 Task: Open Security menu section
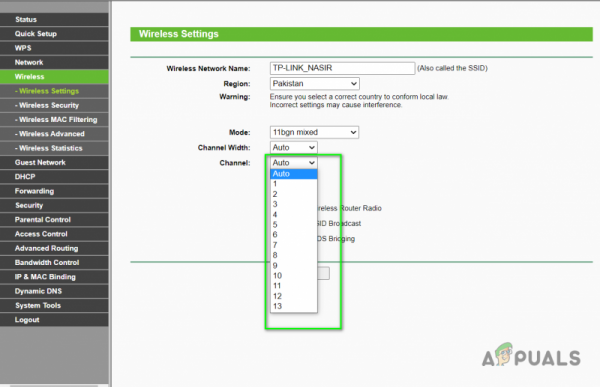pyautogui.click(x=54, y=205)
